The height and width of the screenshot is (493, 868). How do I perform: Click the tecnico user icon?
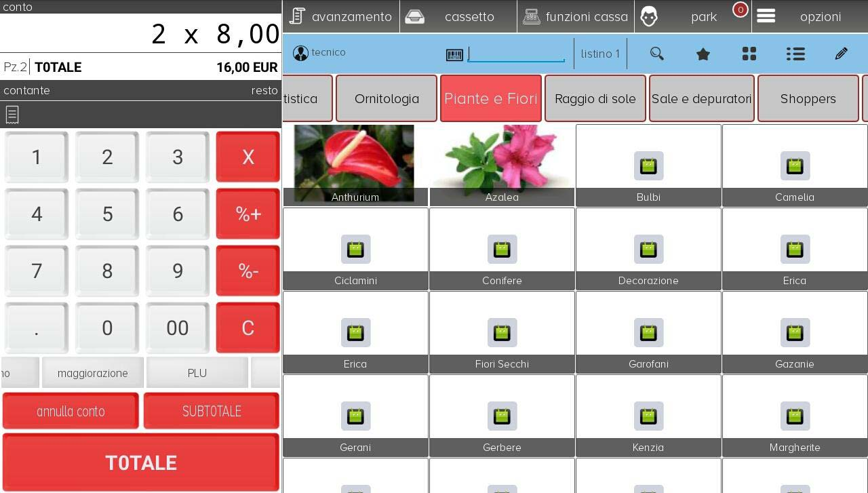tap(300, 53)
